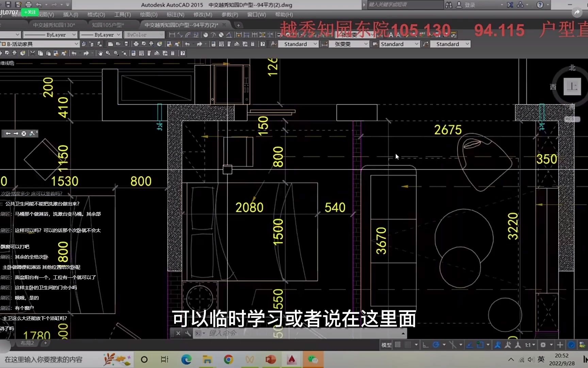Viewport: 588px width, 368px height.
Task: Click the help question mark in third toolbar row
Action: click(x=183, y=53)
